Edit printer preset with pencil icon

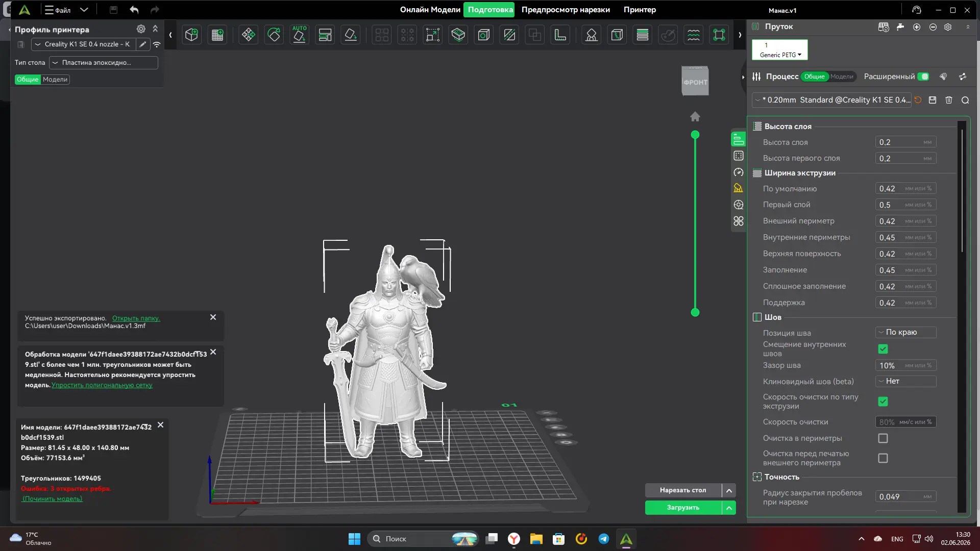tap(143, 44)
